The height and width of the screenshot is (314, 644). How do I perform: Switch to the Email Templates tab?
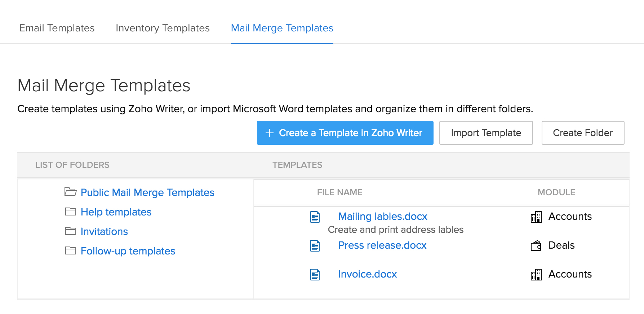tap(57, 28)
